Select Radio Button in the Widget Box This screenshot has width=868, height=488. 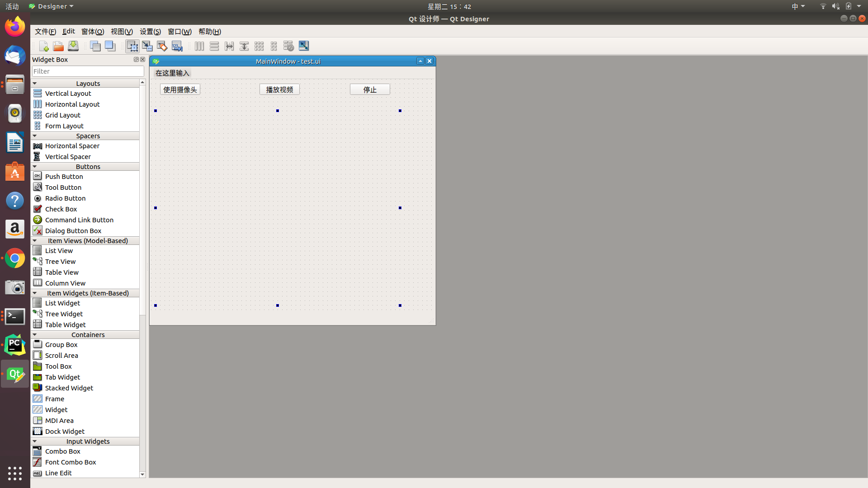66,198
